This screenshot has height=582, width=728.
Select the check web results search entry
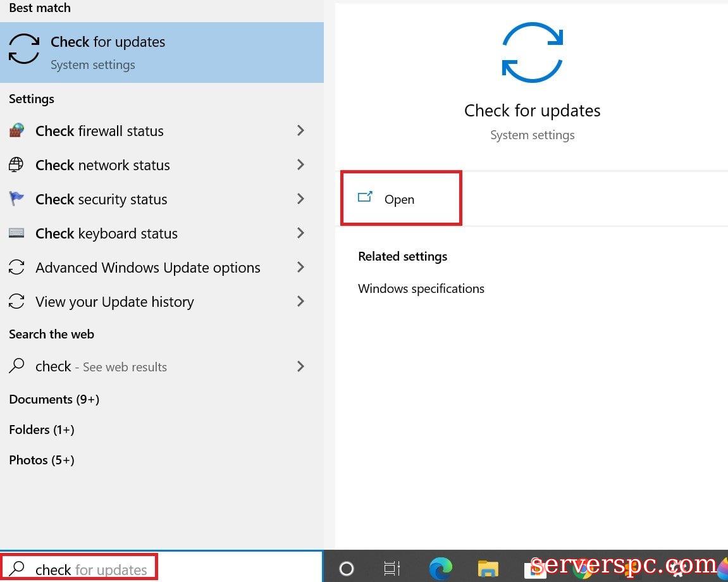point(101,367)
